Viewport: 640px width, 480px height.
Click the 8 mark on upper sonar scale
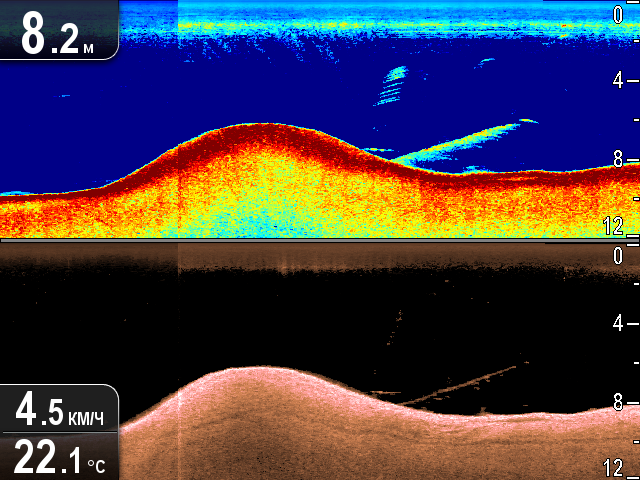pos(618,158)
